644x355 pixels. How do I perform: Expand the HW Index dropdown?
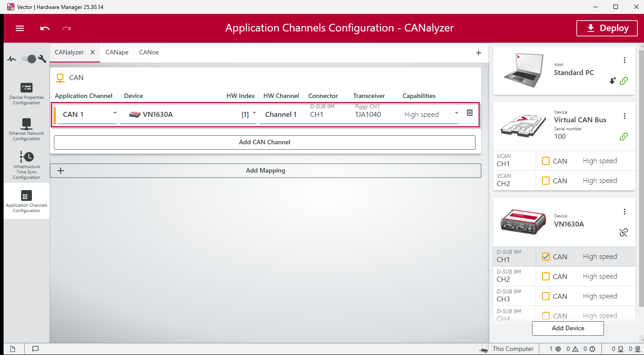pos(254,113)
